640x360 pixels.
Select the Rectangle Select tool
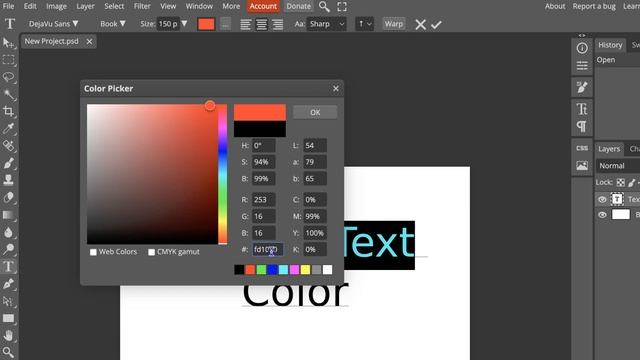pos(8,60)
